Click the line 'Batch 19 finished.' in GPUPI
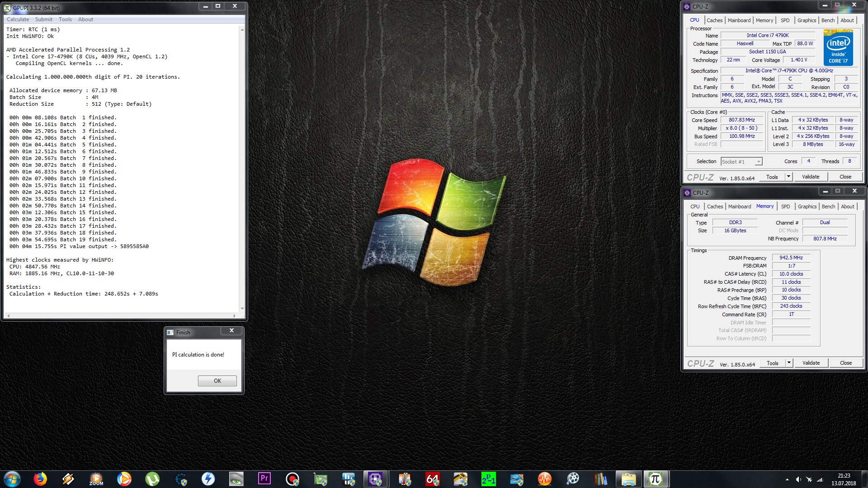The width and height of the screenshot is (868, 488). click(63, 239)
